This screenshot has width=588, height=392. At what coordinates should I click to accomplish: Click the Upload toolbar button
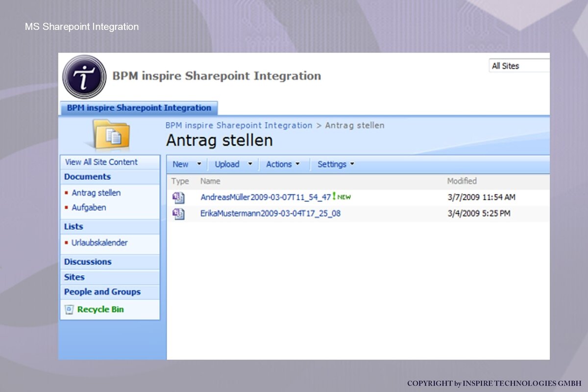227,164
